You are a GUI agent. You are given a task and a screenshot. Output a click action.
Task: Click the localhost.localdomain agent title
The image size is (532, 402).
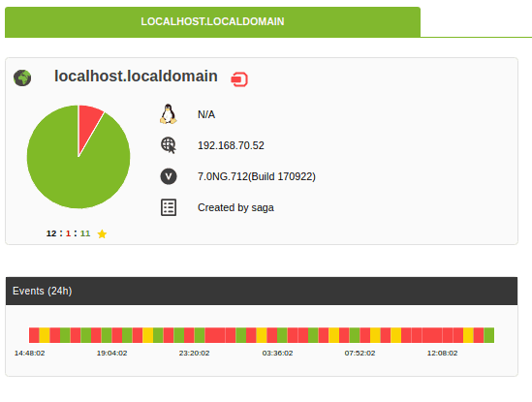(136, 76)
